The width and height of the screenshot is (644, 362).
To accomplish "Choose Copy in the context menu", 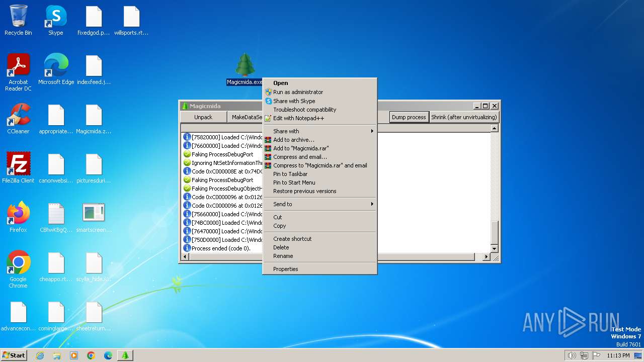I will tap(320, 226).
